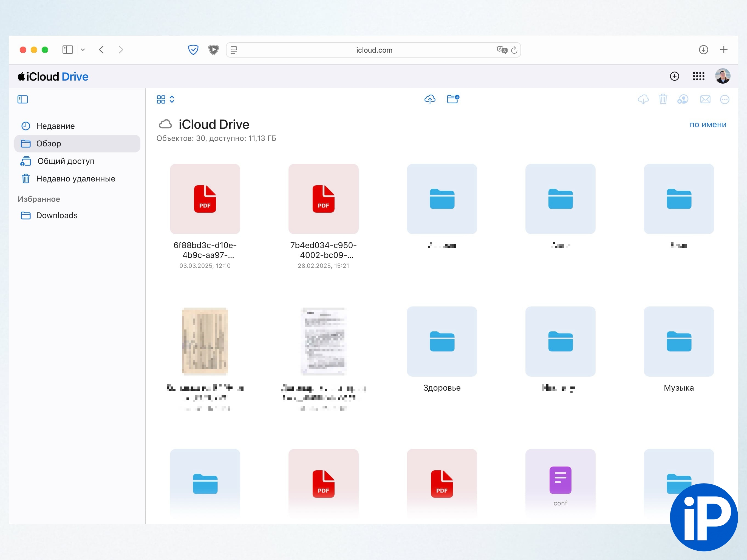Open the more actions ellipsis icon
Viewport: 747px width, 560px height.
point(725,100)
